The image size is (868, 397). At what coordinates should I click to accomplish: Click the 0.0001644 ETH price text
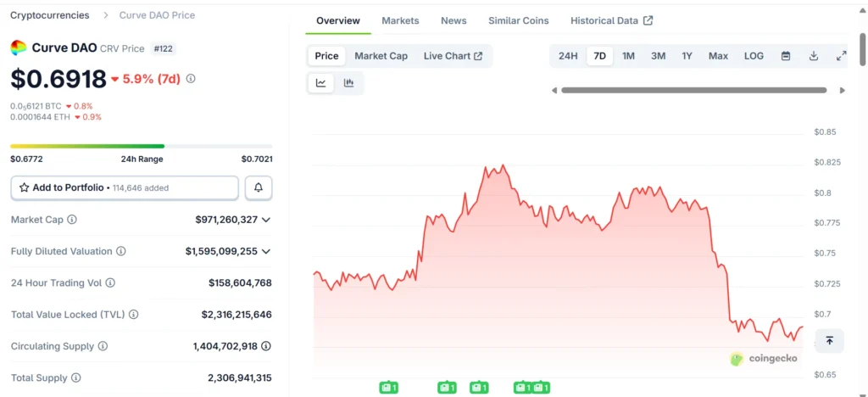41,117
